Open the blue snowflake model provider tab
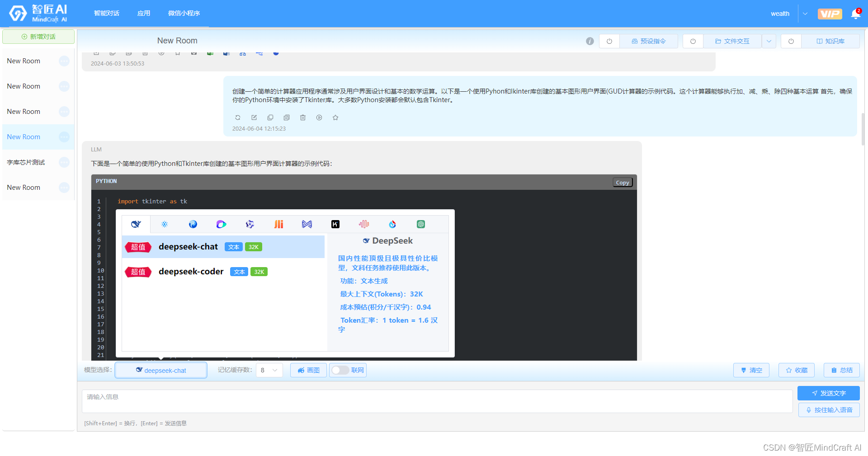This screenshot has height=456, width=868. [x=165, y=224]
